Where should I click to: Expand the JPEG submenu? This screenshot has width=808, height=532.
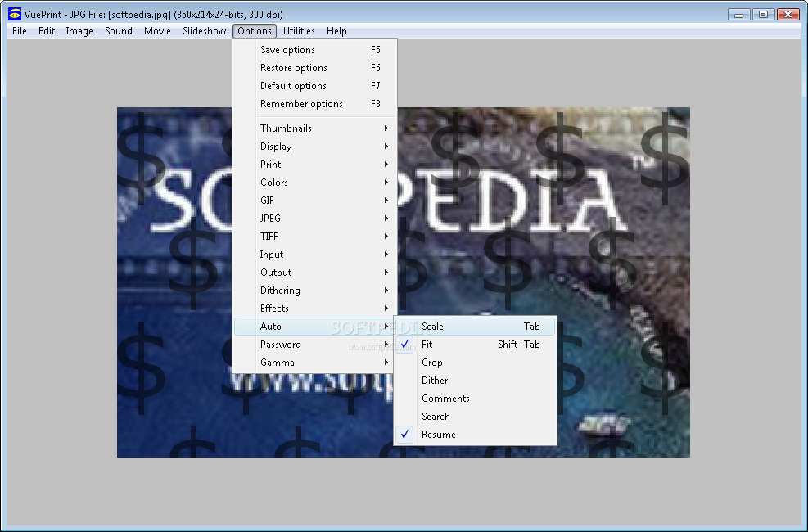coord(315,219)
